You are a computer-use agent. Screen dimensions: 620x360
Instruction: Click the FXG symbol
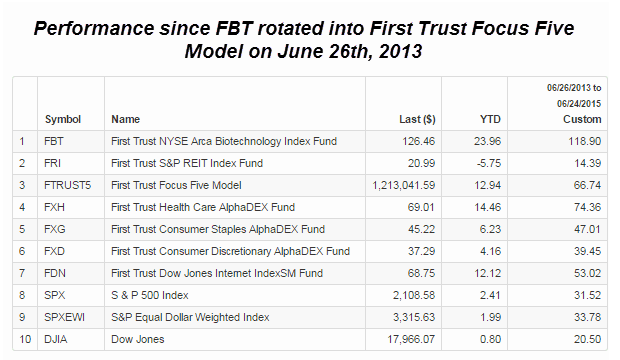[55, 229]
